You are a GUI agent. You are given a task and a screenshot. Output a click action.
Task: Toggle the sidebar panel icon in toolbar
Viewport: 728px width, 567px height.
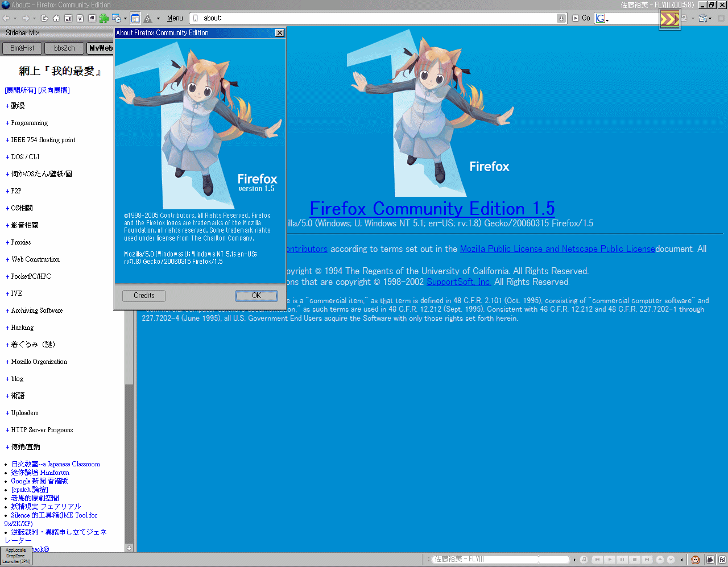[x=135, y=18]
